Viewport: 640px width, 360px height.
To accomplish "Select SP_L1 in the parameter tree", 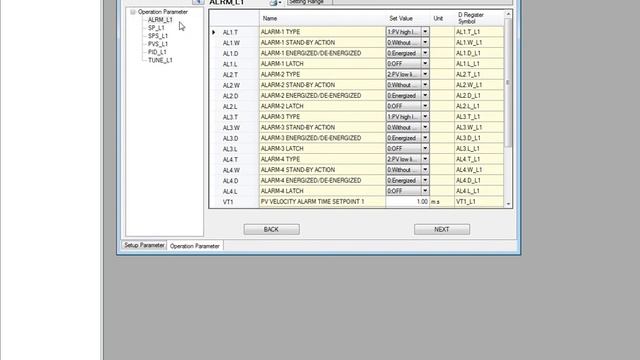I will pos(156,28).
